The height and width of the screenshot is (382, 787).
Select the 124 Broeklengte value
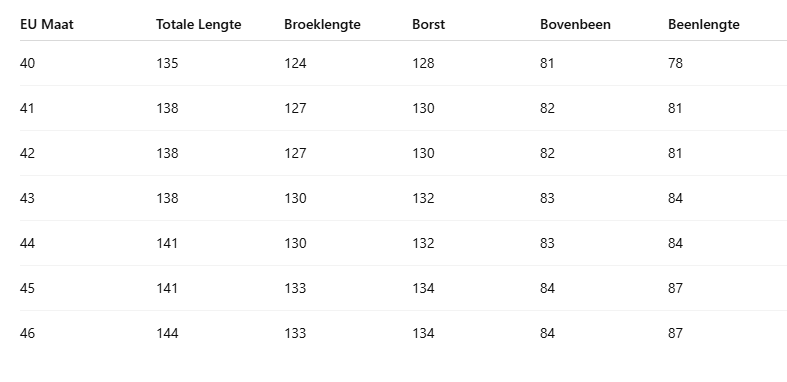295,63
